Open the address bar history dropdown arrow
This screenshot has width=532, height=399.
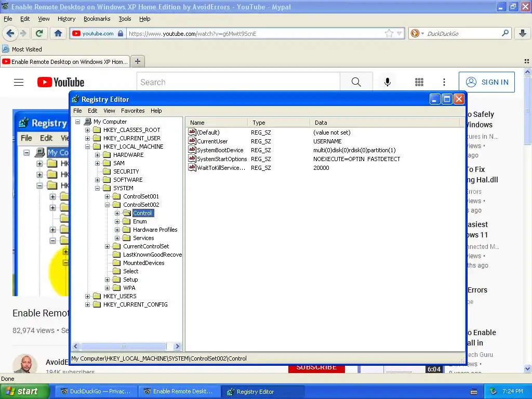click(399, 33)
